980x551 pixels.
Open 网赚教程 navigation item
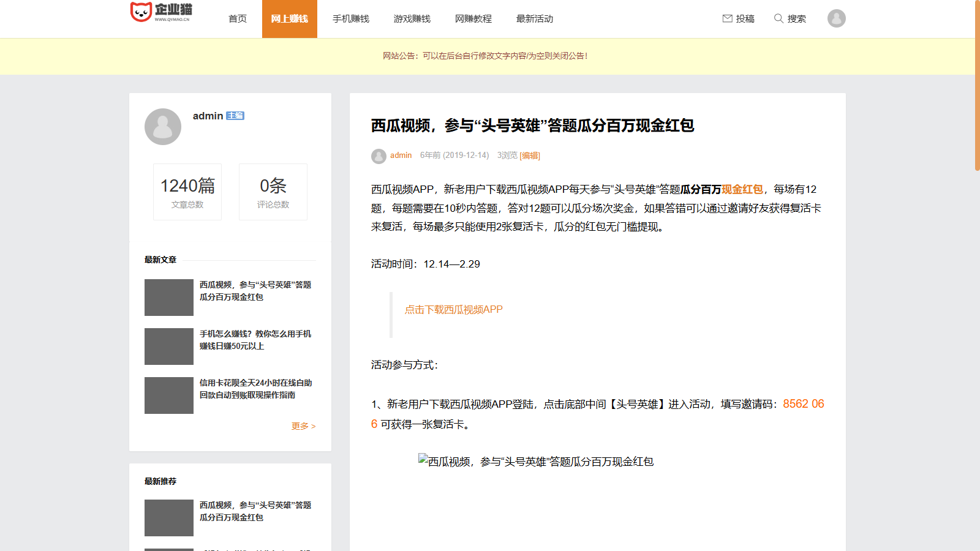(473, 19)
